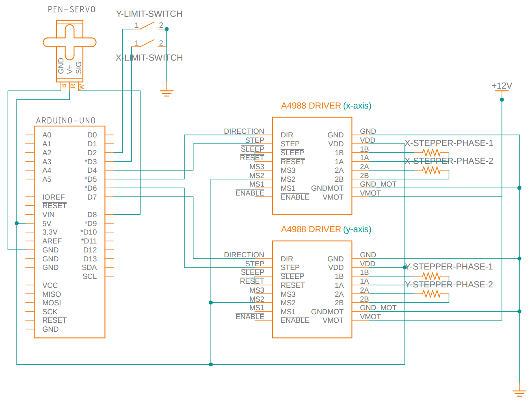Click the ground symbol under the right rail
Screen dimensions: 532x402
pos(519,393)
